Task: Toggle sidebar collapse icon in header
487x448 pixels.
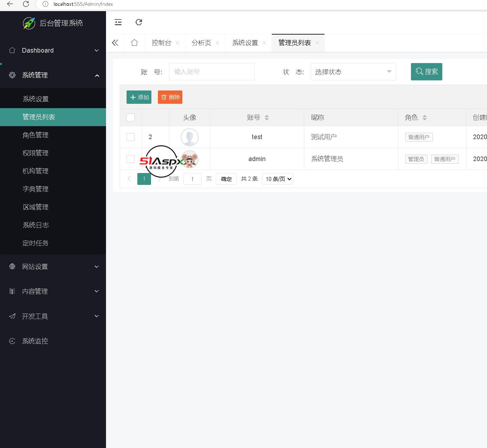Action: pos(118,22)
